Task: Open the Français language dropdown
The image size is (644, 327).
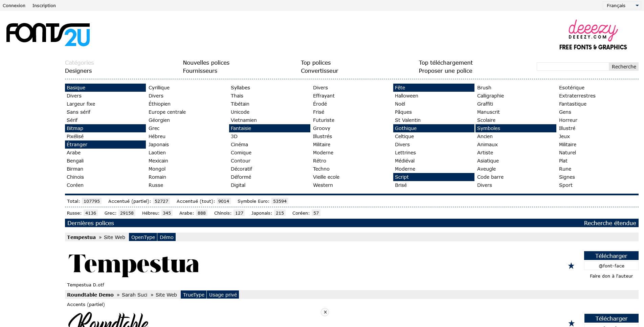Action: [x=622, y=5]
